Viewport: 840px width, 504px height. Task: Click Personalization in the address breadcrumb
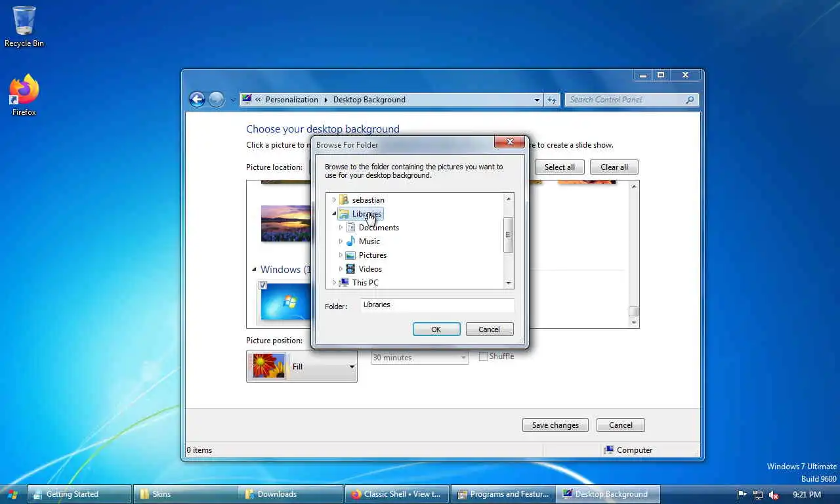coord(292,100)
